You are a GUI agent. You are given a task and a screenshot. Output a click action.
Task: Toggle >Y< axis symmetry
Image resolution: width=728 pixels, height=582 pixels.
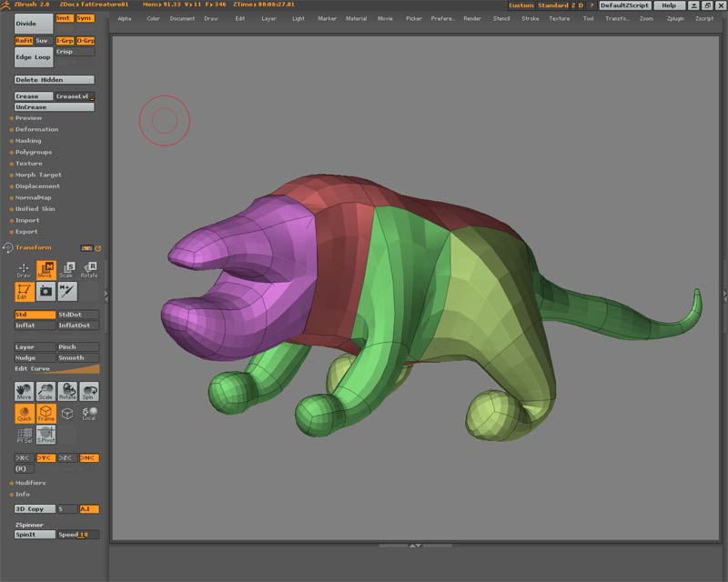(x=45, y=457)
